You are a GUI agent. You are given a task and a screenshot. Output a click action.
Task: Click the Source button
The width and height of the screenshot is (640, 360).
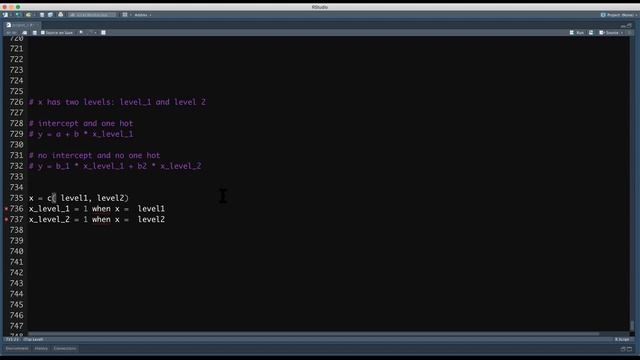tap(609, 33)
